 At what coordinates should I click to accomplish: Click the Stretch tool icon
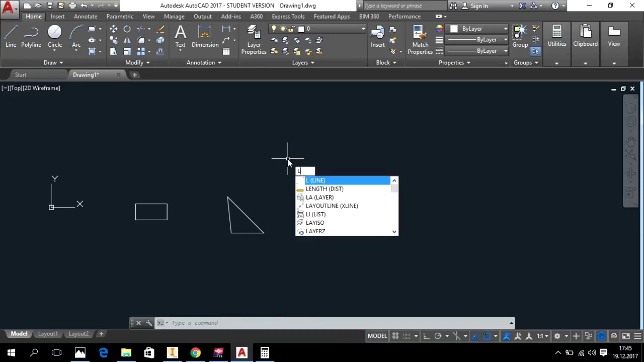(x=114, y=51)
